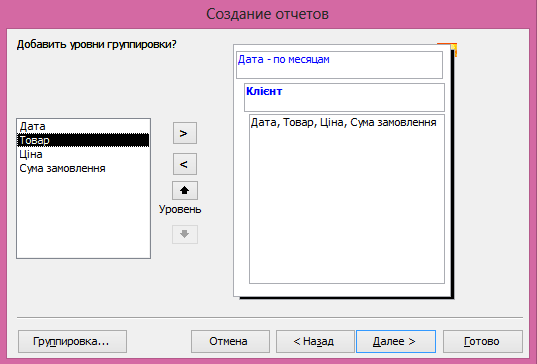Continue with Далее > button
537x364 pixels.
(x=396, y=341)
